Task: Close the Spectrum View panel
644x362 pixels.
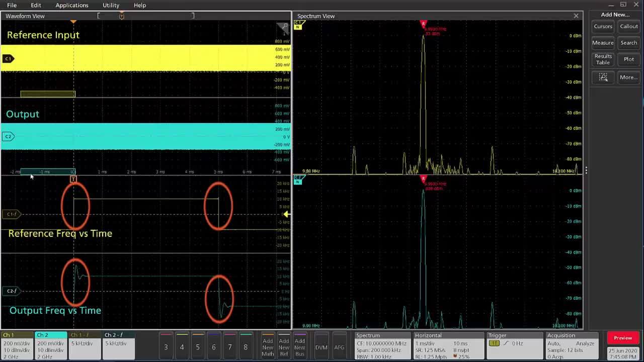Action: (576, 16)
